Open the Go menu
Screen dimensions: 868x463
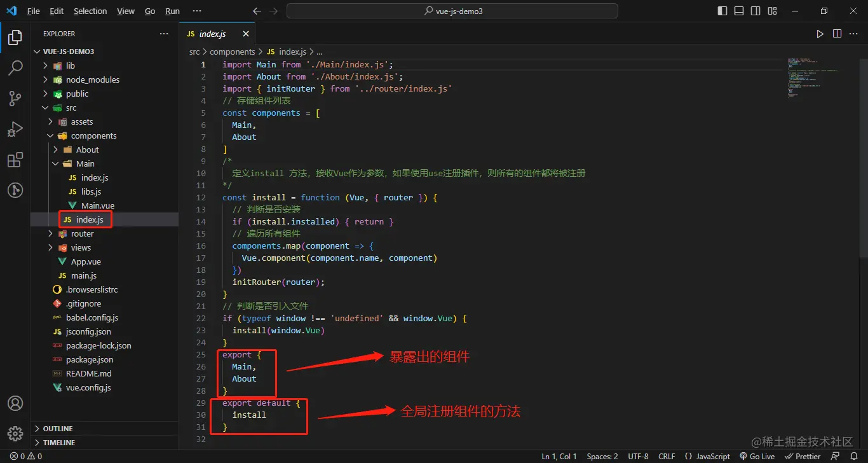(150, 11)
